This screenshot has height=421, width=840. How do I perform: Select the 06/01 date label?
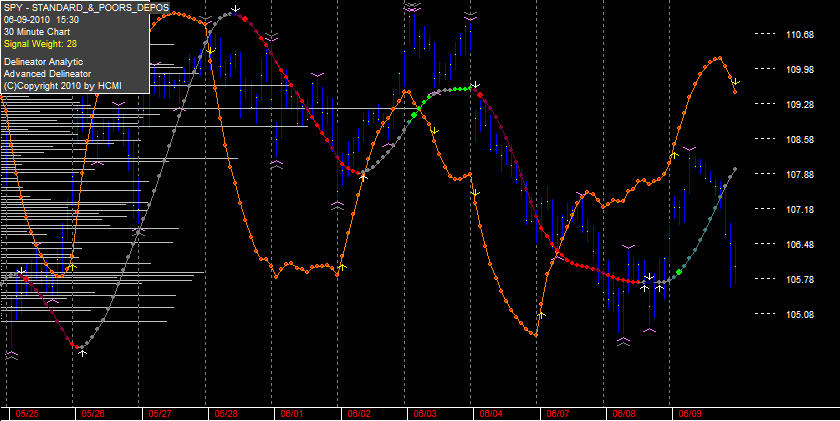[x=291, y=414]
